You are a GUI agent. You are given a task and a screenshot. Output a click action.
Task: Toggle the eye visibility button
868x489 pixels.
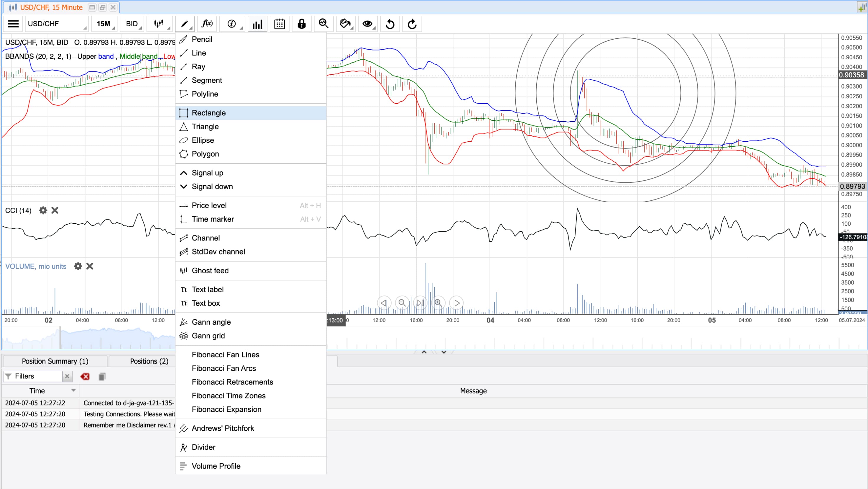(x=367, y=24)
